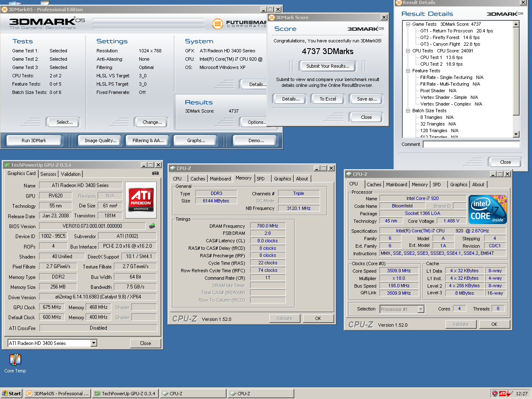
Task: Collapse the Game Tests tree node
Action: coord(408,24)
